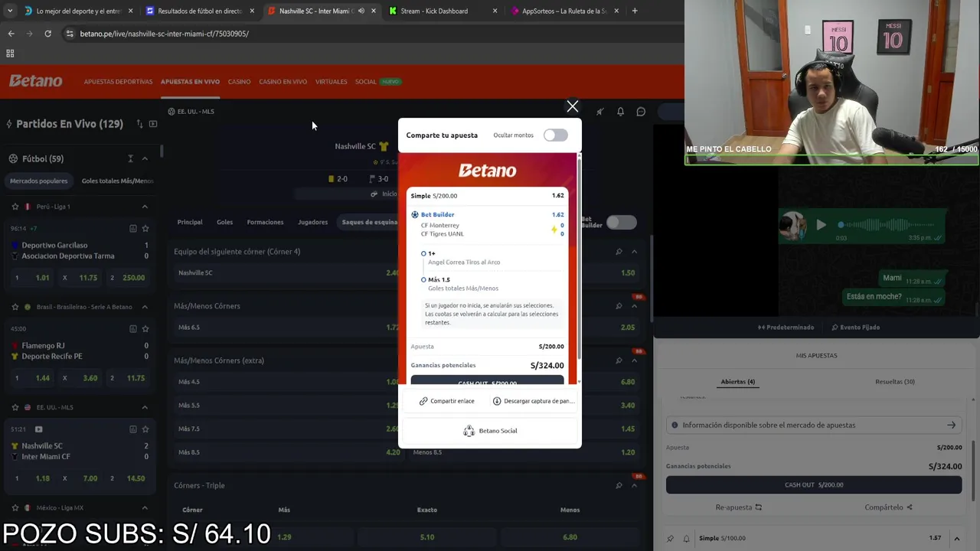
Task: Click the pin icon in match header
Action: (599, 112)
